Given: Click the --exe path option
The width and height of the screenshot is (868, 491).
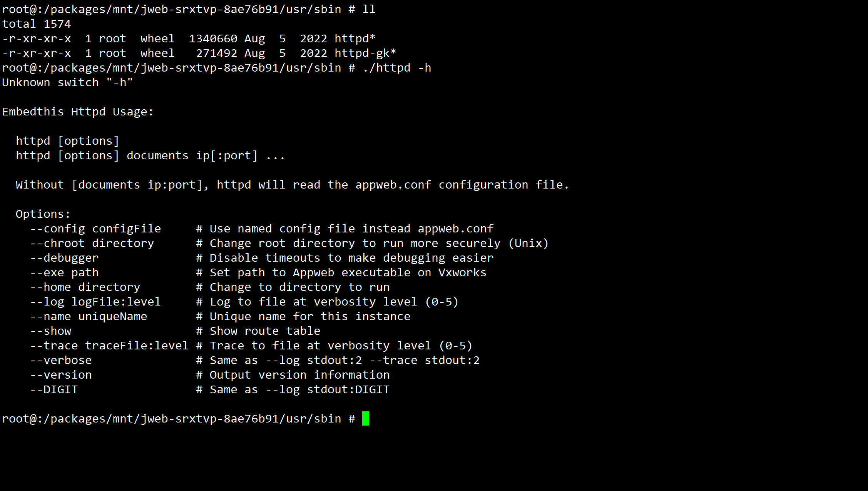Looking at the screenshot, I should coord(64,272).
